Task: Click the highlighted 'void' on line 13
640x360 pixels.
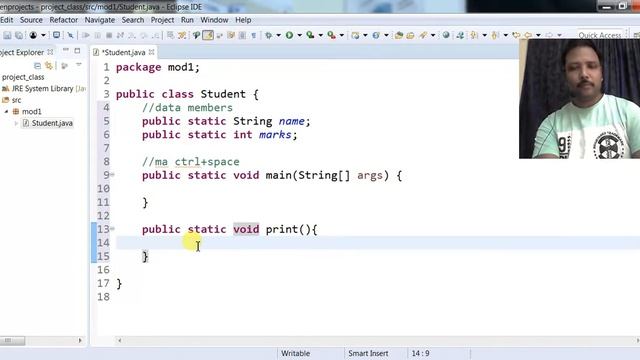Action: point(246,229)
